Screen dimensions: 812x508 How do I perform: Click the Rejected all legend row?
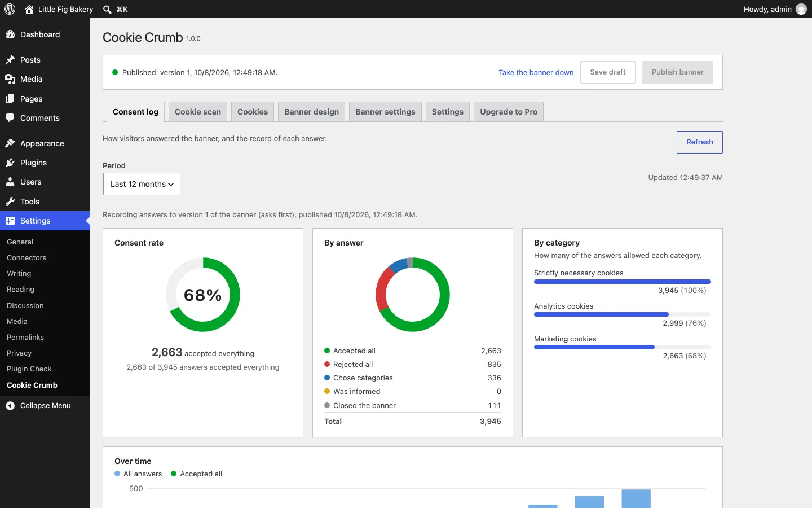click(x=413, y=364)
